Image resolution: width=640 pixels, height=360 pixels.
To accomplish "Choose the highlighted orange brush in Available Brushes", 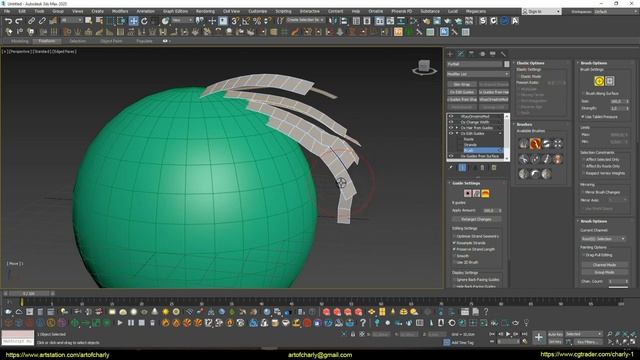I will click(535, 143).
